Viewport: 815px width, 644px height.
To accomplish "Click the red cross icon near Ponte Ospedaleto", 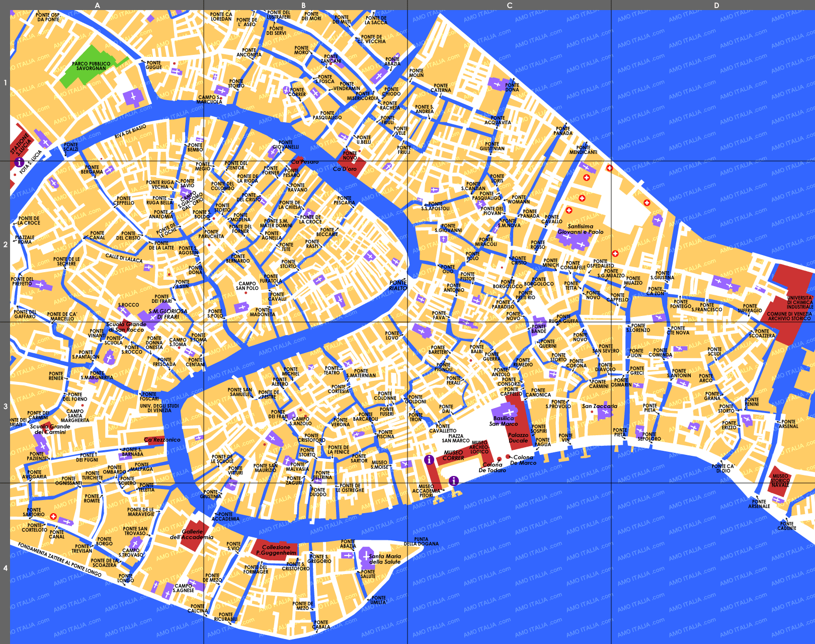I will coord(615,254).
